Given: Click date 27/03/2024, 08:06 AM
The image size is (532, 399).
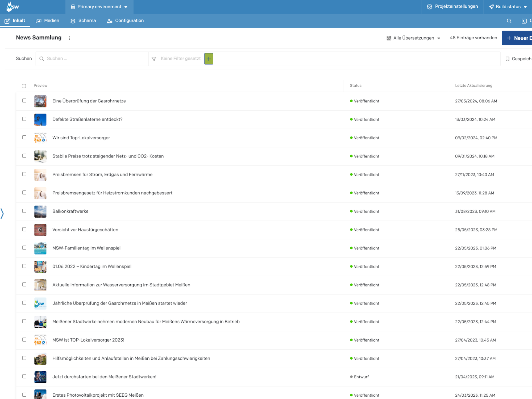Looking at the screenshot, I should (476, 101).
